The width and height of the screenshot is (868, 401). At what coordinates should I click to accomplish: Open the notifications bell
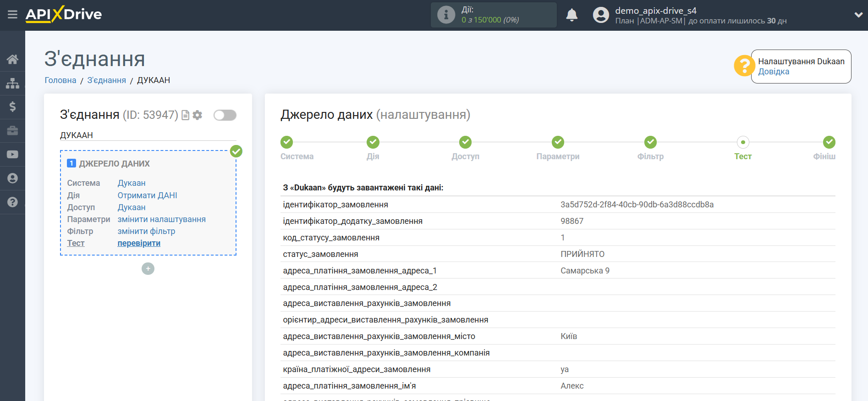(571, 15)
